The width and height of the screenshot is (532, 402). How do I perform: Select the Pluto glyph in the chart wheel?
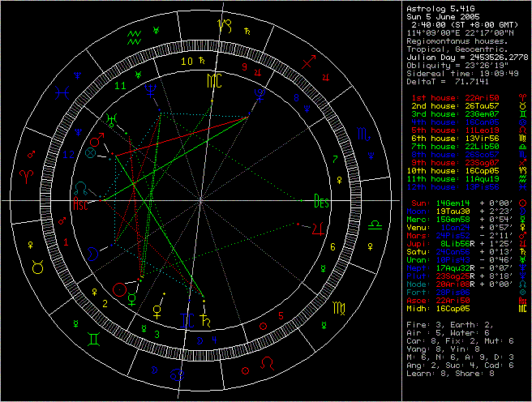(259, 94)
